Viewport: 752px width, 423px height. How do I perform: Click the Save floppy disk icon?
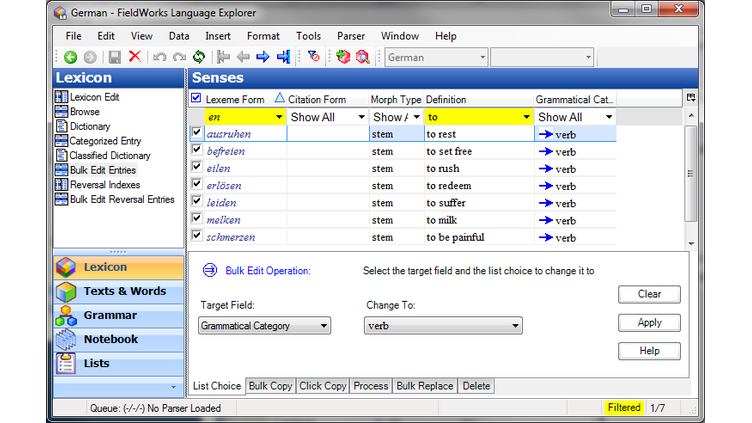[115, 58]
